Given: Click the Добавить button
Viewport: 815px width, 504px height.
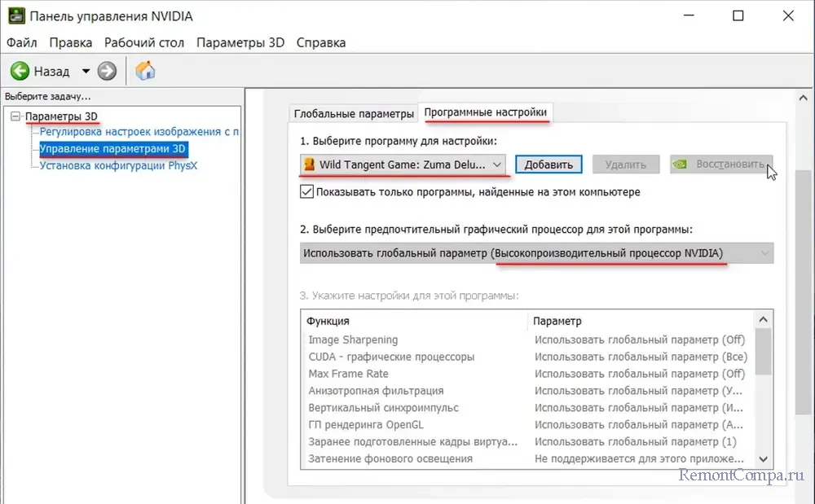Looking at the screenshot, I should point(548,164).
